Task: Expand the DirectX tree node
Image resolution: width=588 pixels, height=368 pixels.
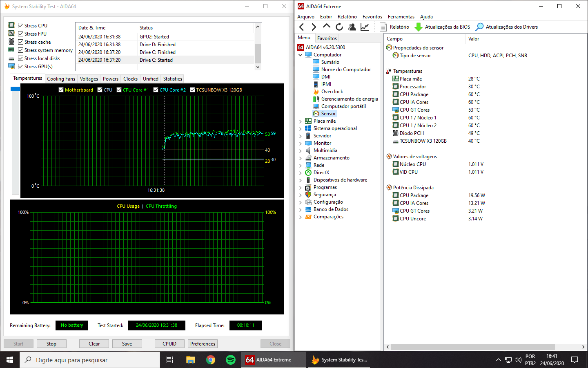Action: 301,173
